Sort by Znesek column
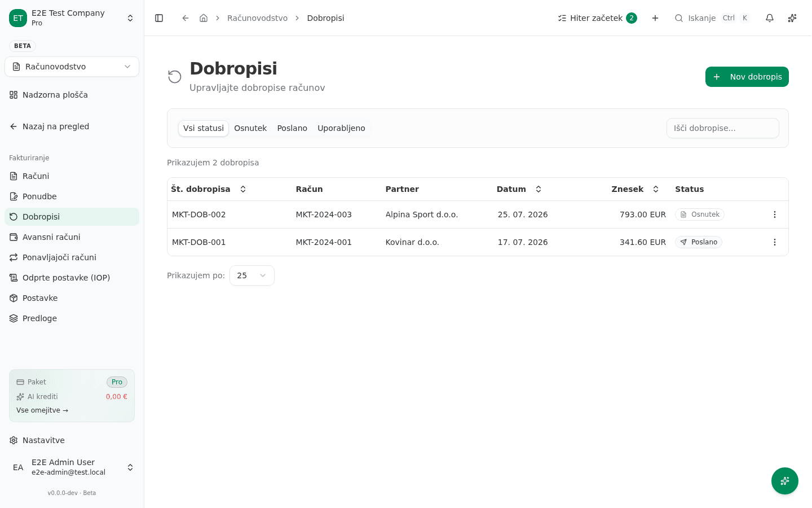This screenshot has height=508, width=812. tap(636, 189)
